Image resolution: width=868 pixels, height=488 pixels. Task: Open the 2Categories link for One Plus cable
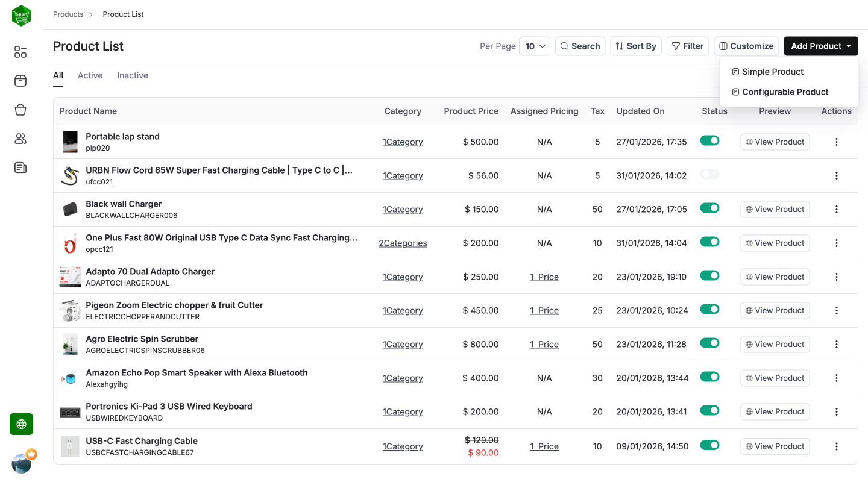click(403, 243)
